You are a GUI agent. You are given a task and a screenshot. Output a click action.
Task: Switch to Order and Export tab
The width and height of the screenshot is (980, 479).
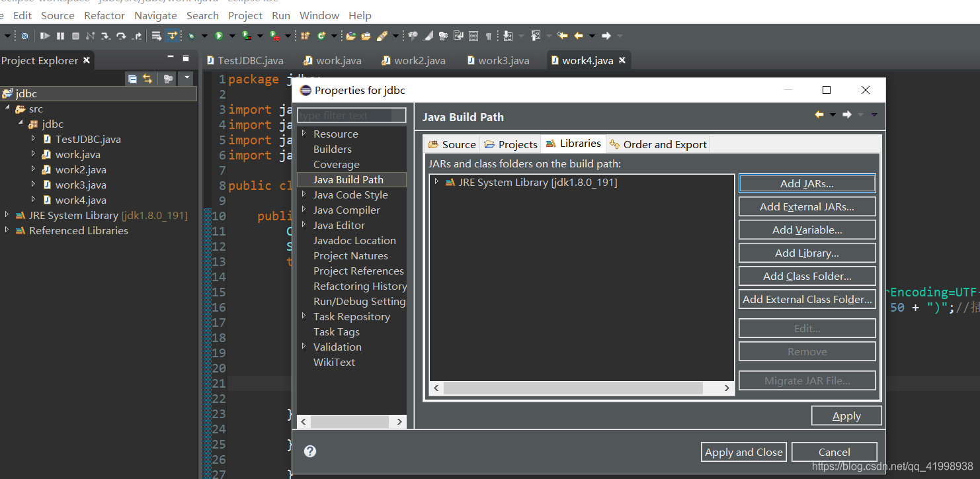[x=658, y=144]
